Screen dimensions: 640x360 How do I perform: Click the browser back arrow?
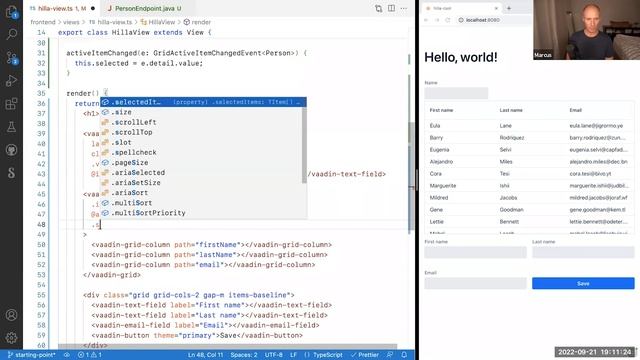click(426, 20)
